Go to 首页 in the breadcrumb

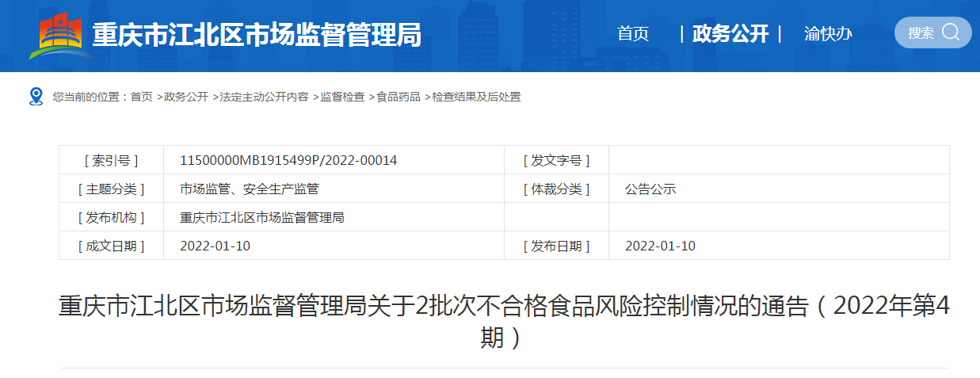tap(142, 97)
